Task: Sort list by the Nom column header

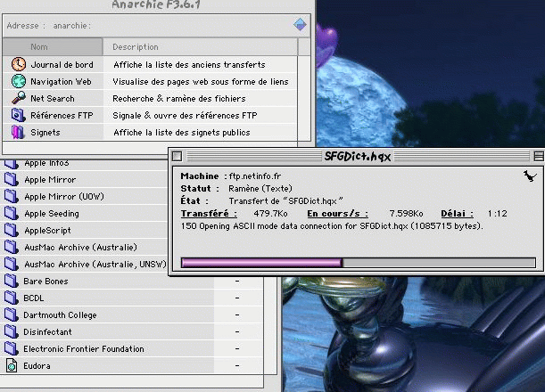Action: click(53, 47)
